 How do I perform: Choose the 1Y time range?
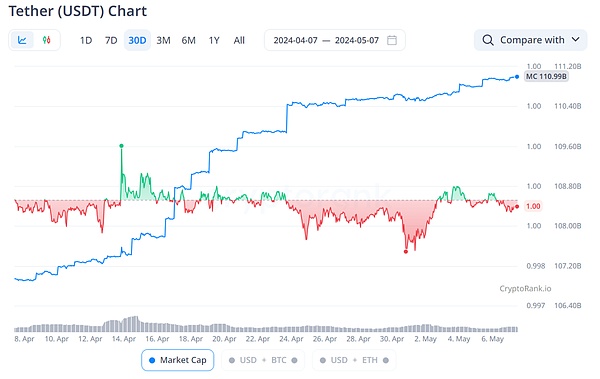tap(214, 40)
